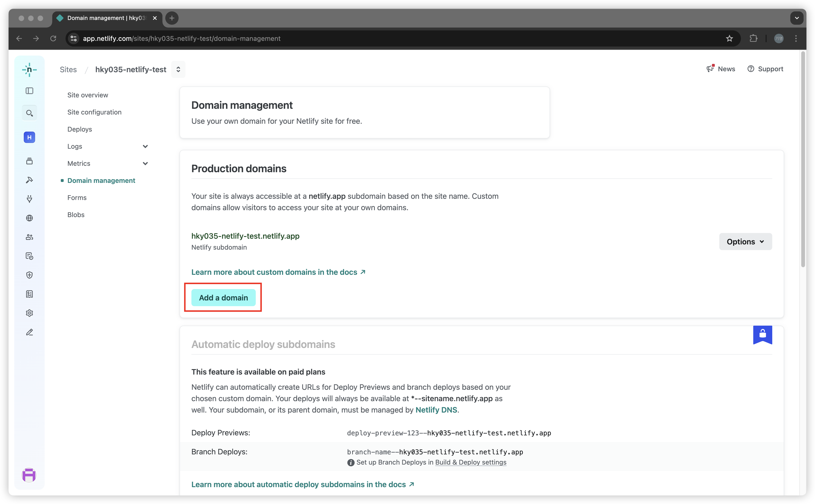
Task: Open Learn more about automatic deploy subdomains link
Action: point(303,484)
